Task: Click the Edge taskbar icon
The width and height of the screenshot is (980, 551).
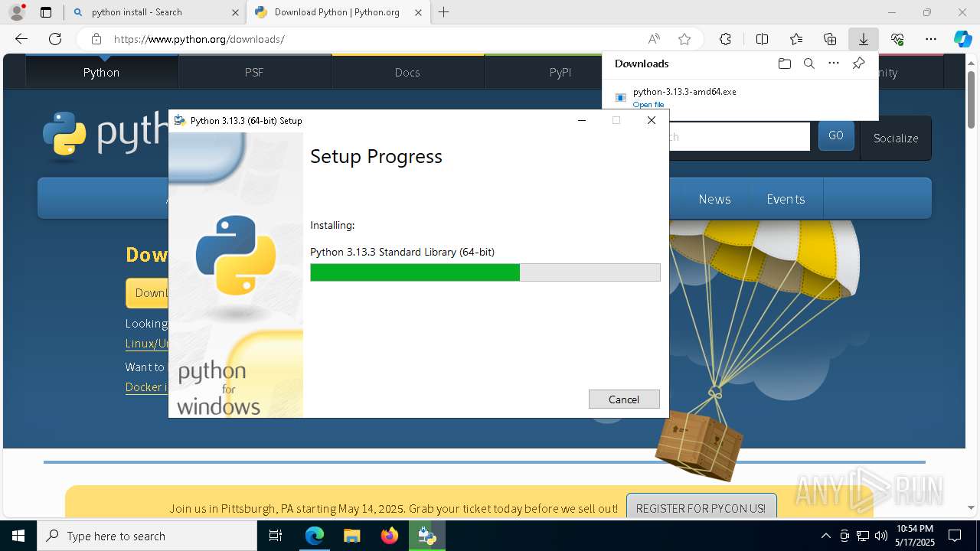Action: (315, 536)
